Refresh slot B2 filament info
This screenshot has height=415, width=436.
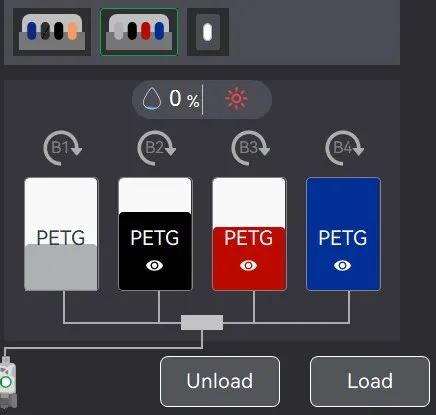(156, 148)
